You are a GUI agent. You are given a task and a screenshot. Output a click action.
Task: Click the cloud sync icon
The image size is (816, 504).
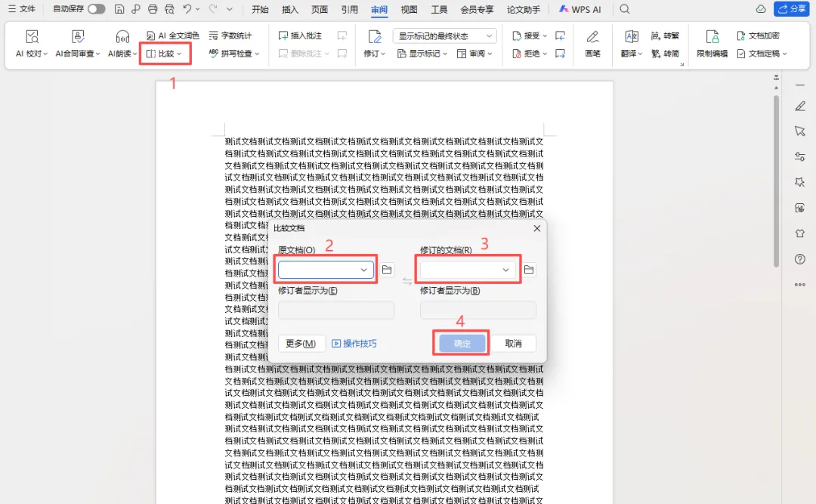[760, 9]
